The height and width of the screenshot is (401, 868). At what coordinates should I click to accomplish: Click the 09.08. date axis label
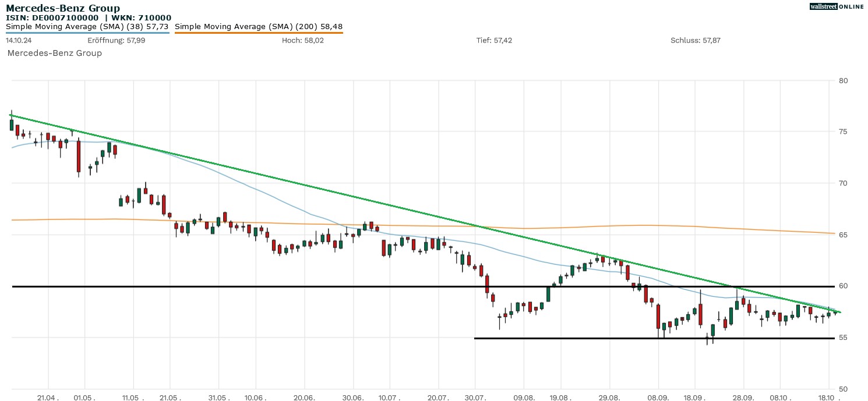click(x=524, y=399)
